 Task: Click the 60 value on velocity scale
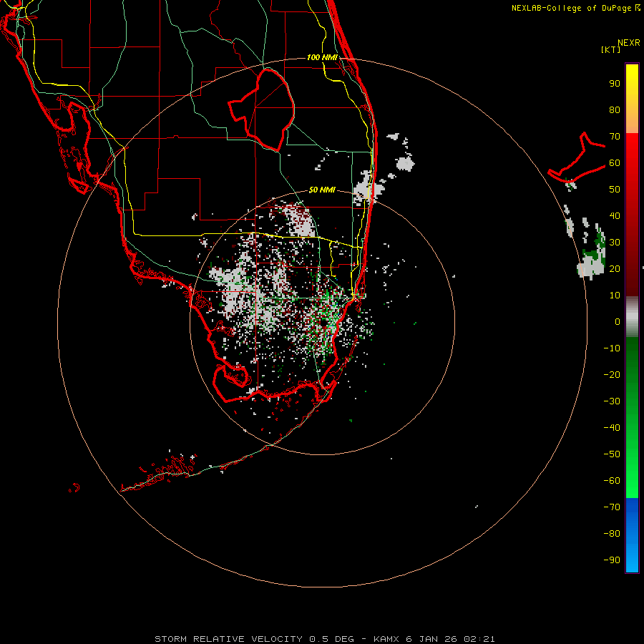coord(615,163)
